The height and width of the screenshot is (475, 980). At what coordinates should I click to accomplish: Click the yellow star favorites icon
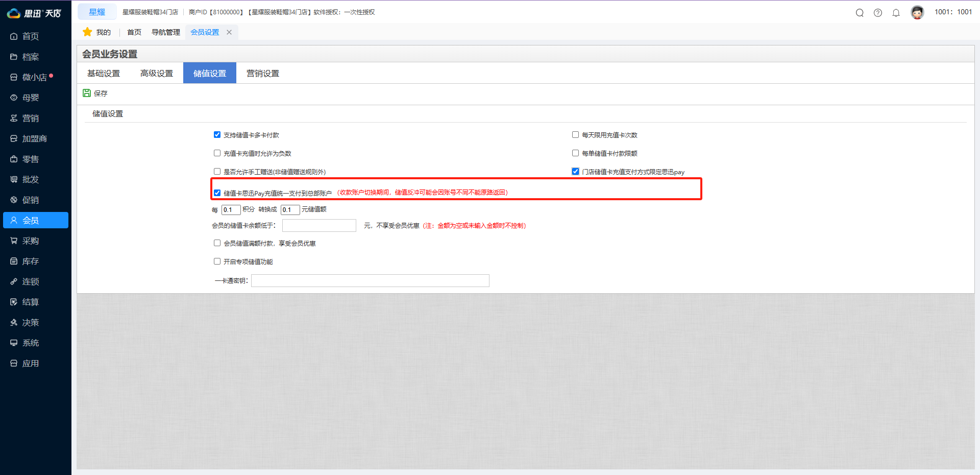pos(87,32)
